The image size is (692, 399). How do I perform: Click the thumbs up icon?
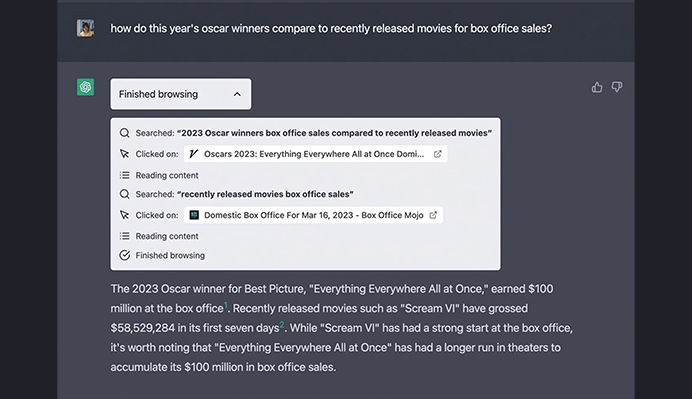[x=597, y=87]
